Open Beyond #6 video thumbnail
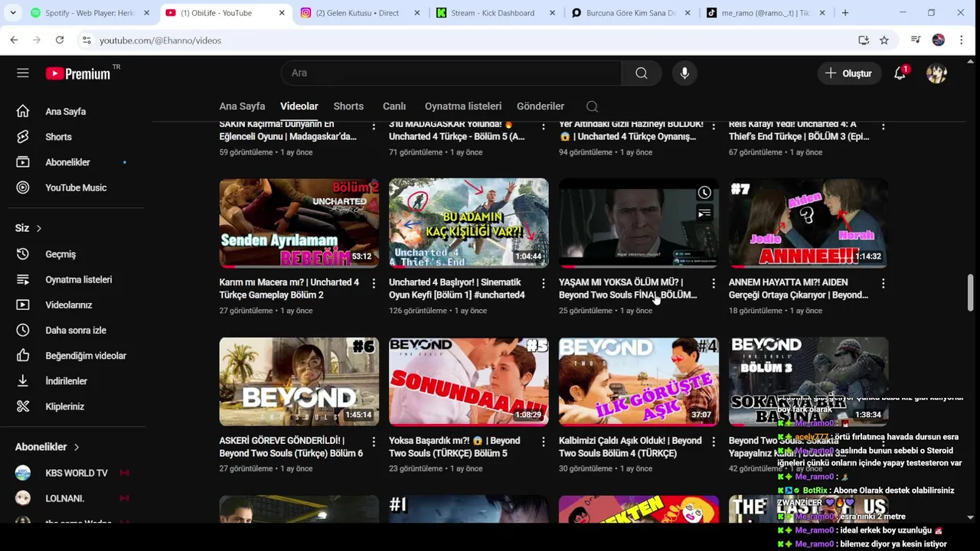The image size is (980, 551). [299, 381]
